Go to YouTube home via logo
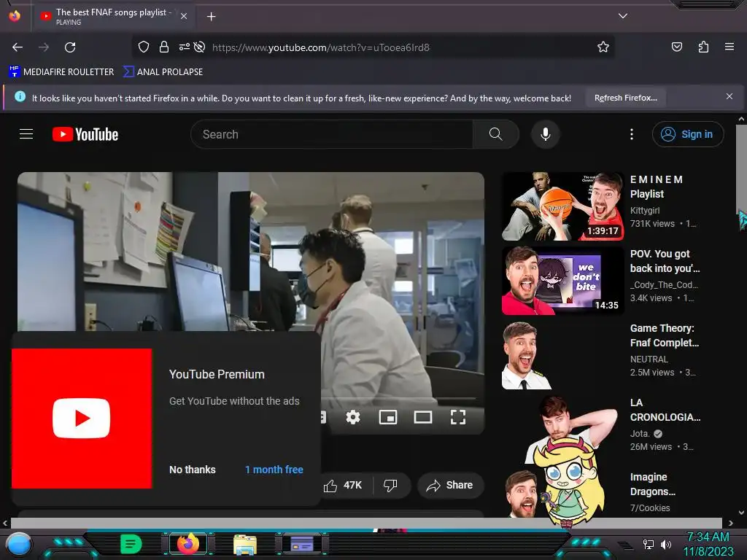The height and width of the screenshot is (560, 747). coord(85,134)
